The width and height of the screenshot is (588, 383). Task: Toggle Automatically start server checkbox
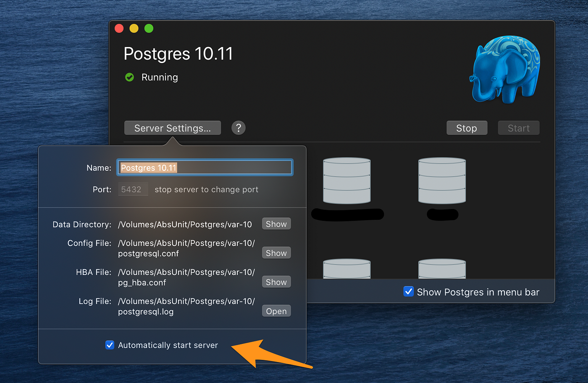110,345
